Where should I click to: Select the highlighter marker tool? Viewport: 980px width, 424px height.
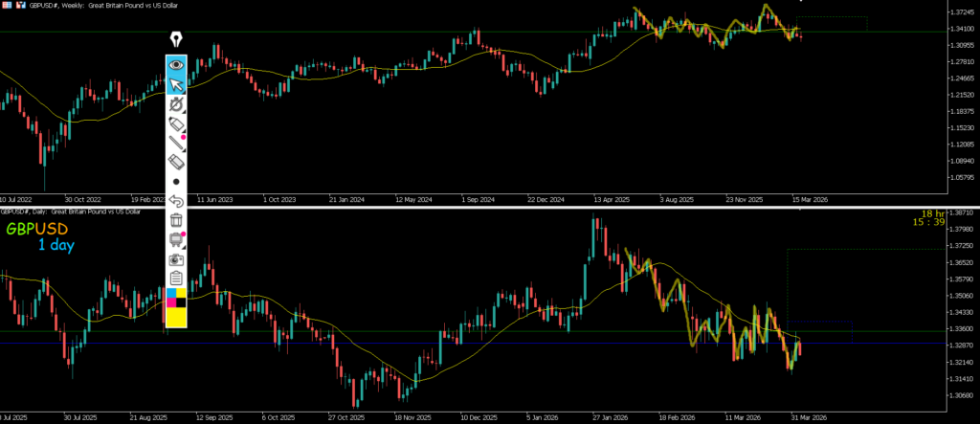pos(176,123)
